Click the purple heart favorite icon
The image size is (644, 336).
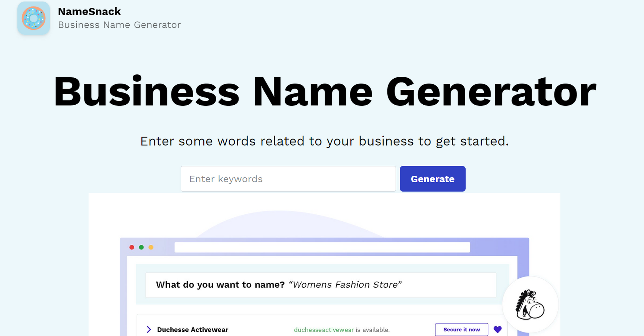497,329
